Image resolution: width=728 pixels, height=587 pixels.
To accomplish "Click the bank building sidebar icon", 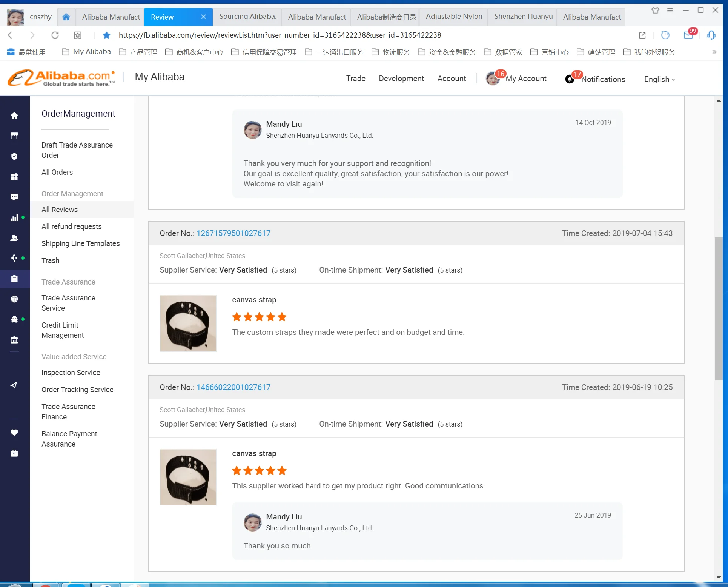I will [x=14, y=340].
